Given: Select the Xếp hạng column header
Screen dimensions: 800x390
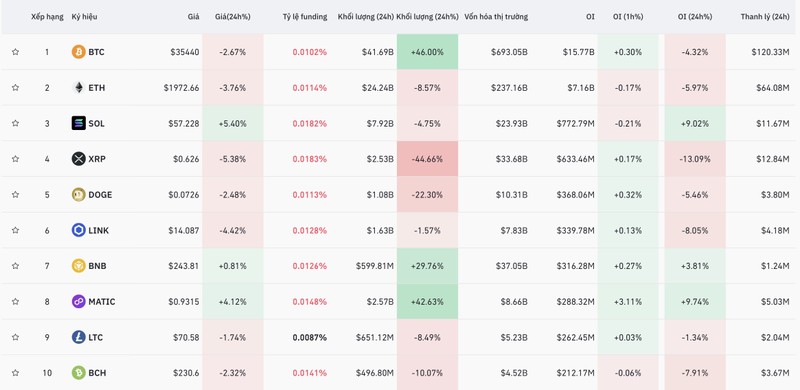Looking at the screenshot, I should [x=47, y=17].
